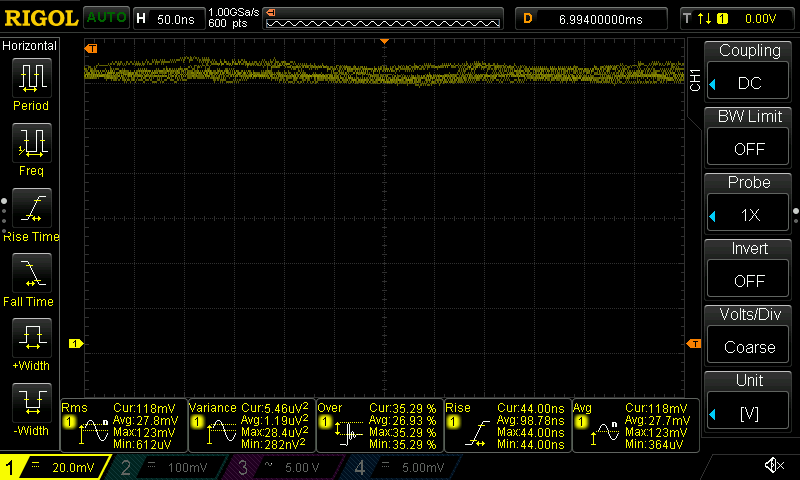Click the Rms measurement waveform icon
The height and width of the screenshot is (480, 800).
pyautogui.click(x=93, y=431)
